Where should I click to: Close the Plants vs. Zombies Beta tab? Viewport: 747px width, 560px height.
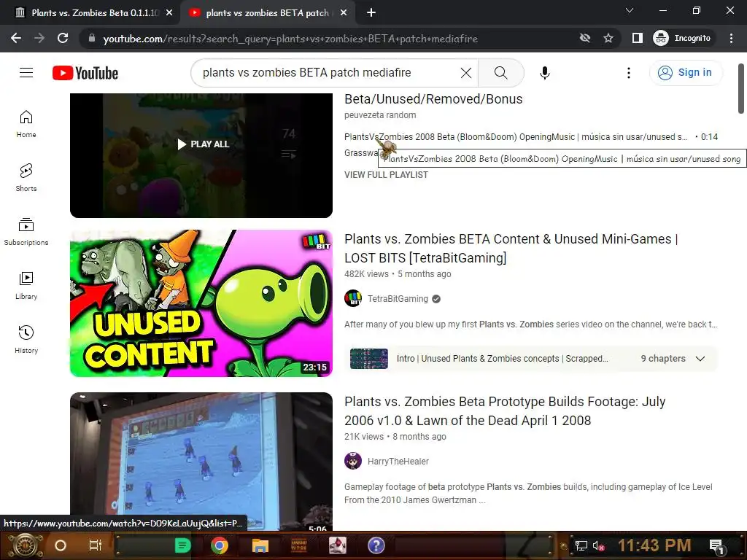pyautogui.click(x=169, y=13)
